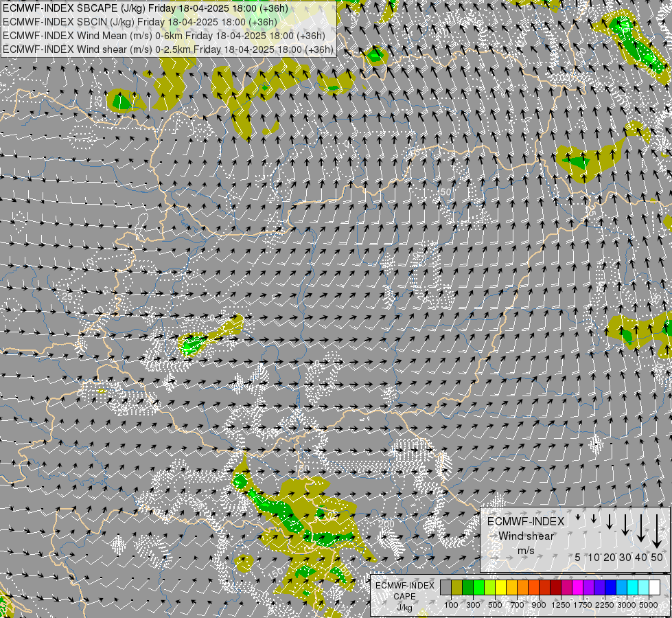Click the '5' wind shear scale value
Viewport: 672px width, 618px height.
point(578,557)
